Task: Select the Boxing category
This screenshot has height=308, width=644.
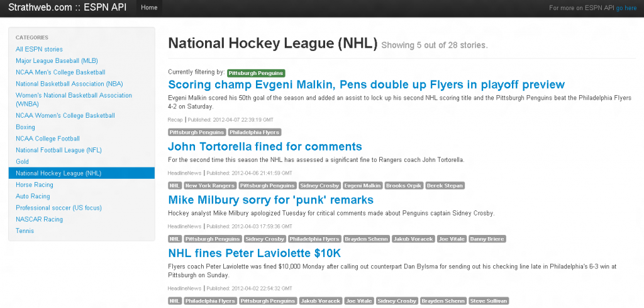Action: point(25,127)
